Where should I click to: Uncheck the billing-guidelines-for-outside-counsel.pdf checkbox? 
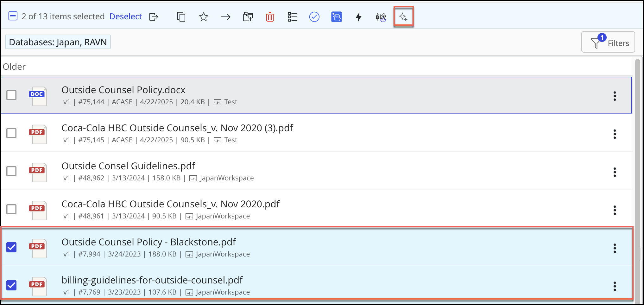[12, 285]
